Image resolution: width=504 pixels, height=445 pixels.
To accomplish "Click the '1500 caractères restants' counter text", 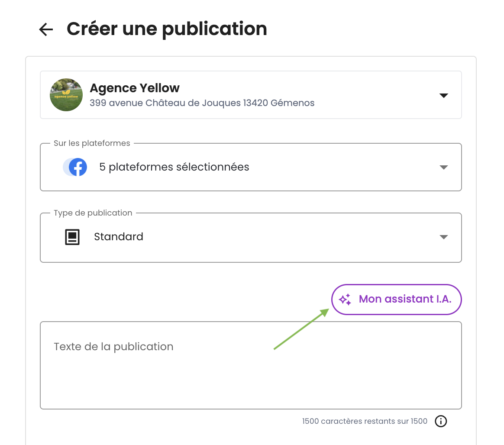I will [365, 421].
